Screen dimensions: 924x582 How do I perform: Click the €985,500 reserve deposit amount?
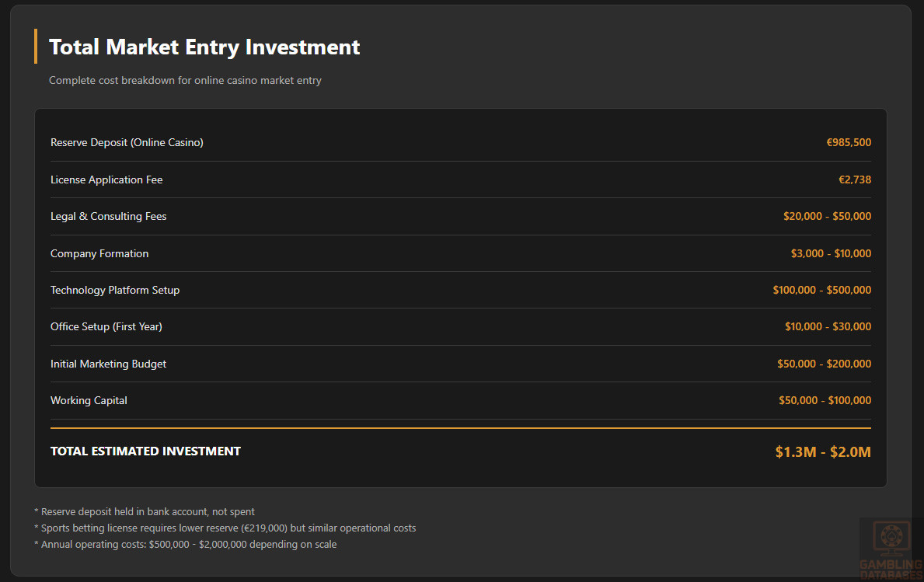coord(849,142)
